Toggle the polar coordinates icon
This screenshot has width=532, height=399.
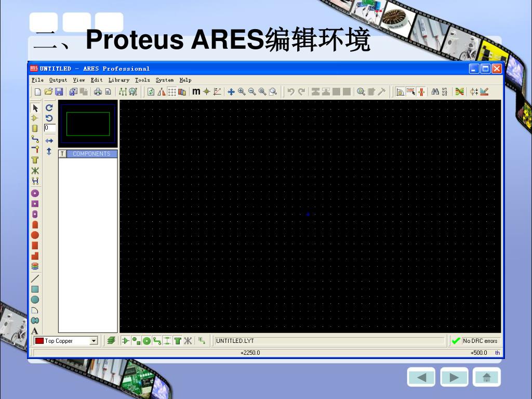(x=217, y=91)
